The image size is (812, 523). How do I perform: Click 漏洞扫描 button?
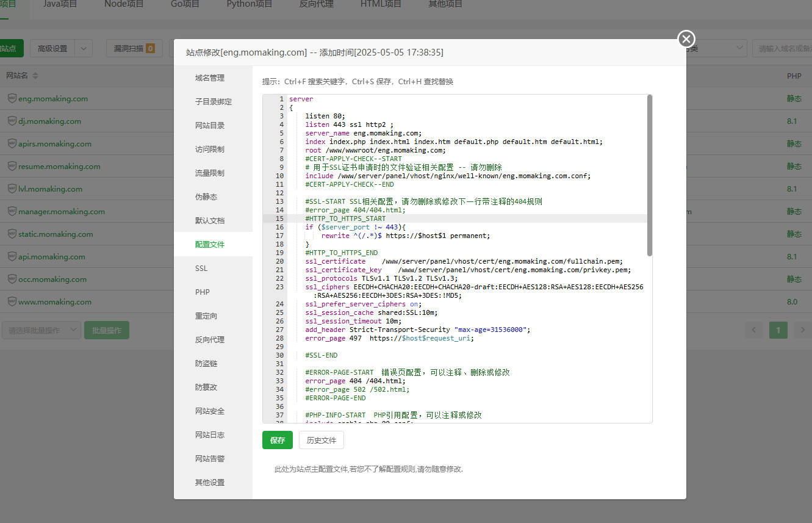(134, 49)
